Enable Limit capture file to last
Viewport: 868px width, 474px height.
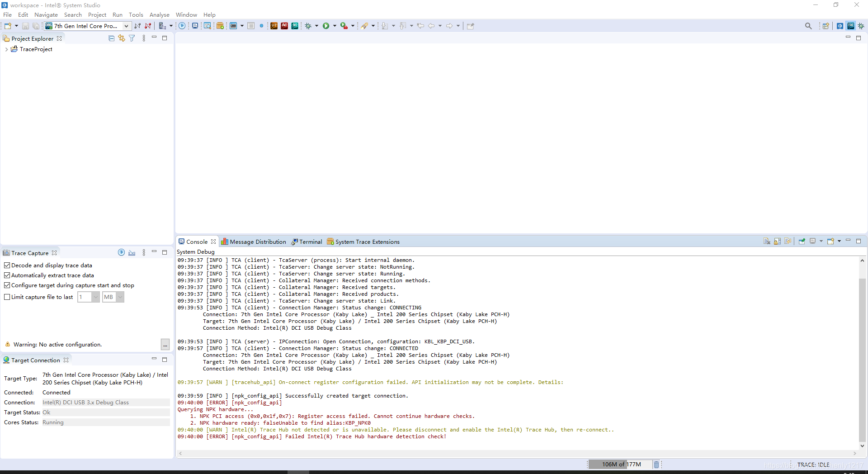(7, 297)
